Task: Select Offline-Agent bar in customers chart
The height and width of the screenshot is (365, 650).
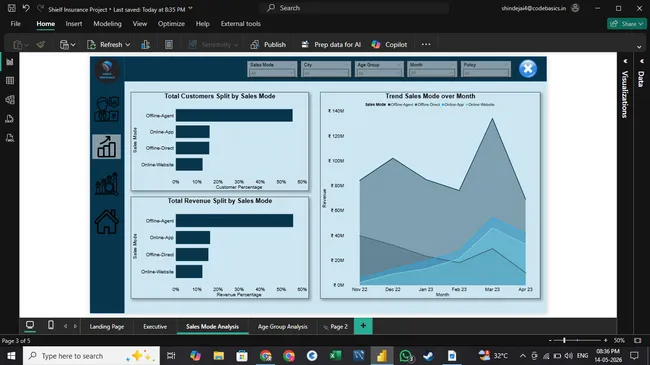Action: coord(234,115)
